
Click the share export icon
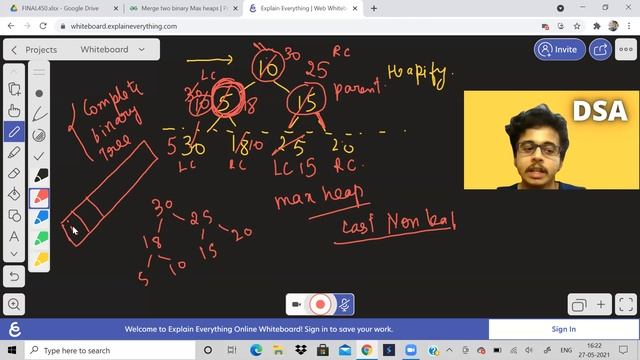600,50
